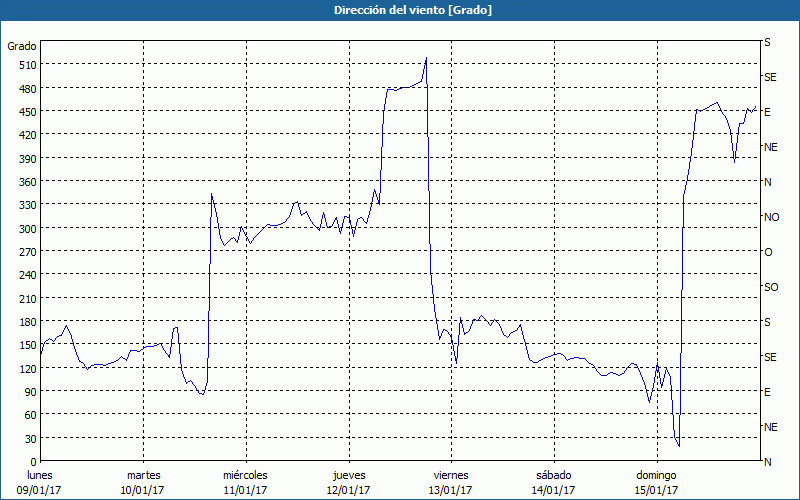Click the "SO" compass label on the right axis

click(x=771, y=287)
